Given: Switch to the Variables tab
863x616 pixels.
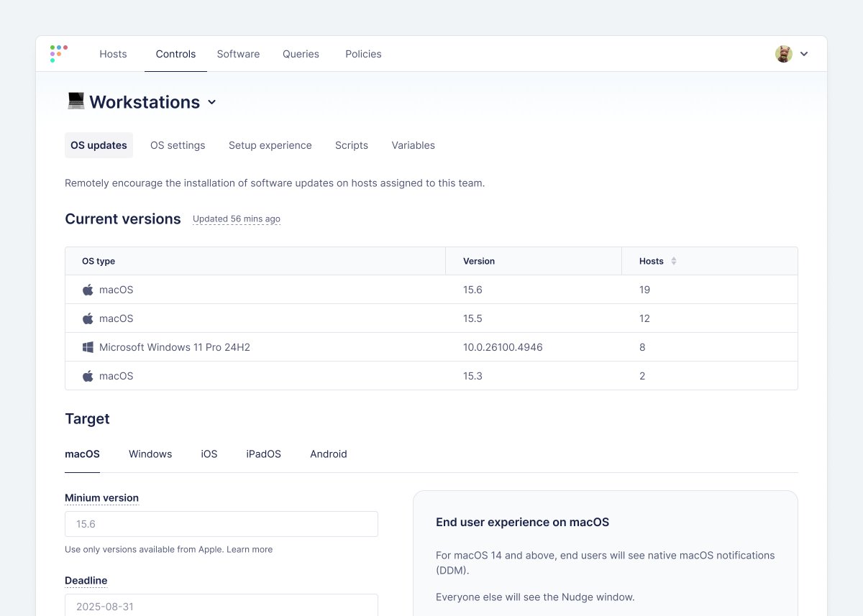Looking at the screenshot, I should 413,145.
